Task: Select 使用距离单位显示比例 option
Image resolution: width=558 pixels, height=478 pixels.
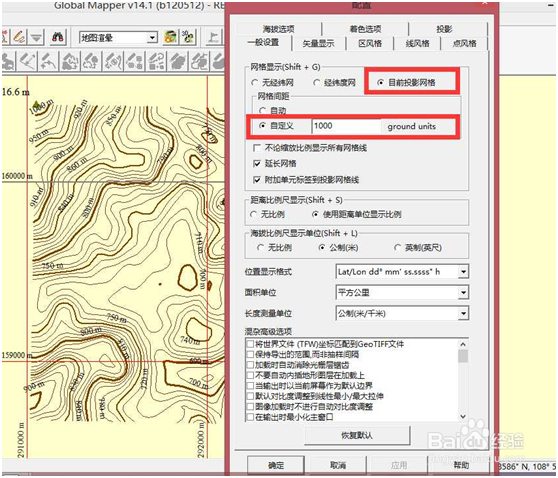Action: pyautogui.click(x=315, y=214)
